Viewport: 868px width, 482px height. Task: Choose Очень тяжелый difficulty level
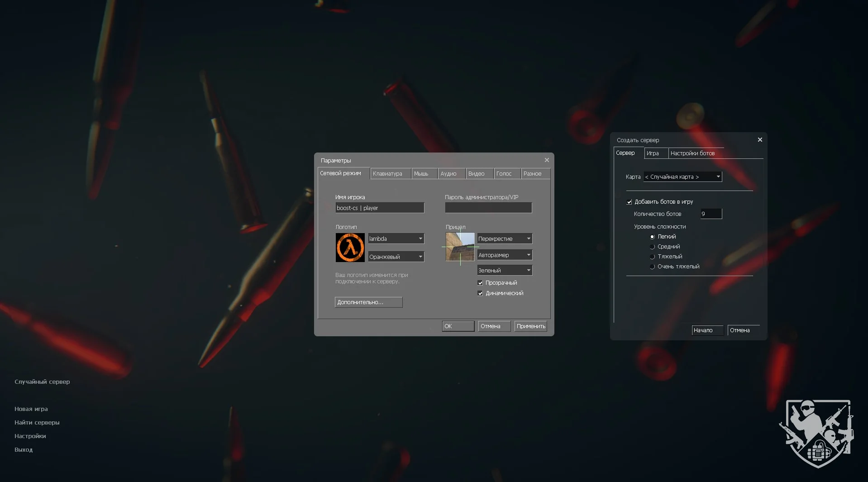click(x=652, y=267)
